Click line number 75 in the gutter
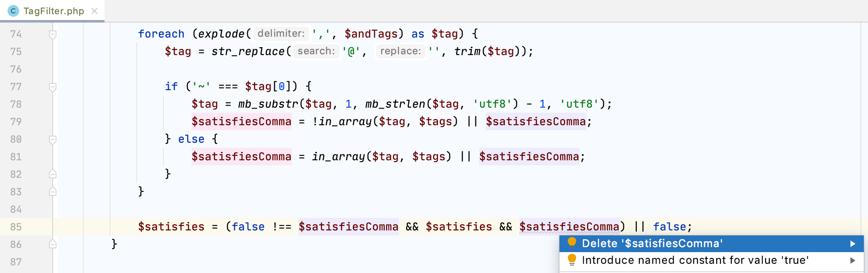The height and width of the screenshot is (273, 868). point(16,51)
